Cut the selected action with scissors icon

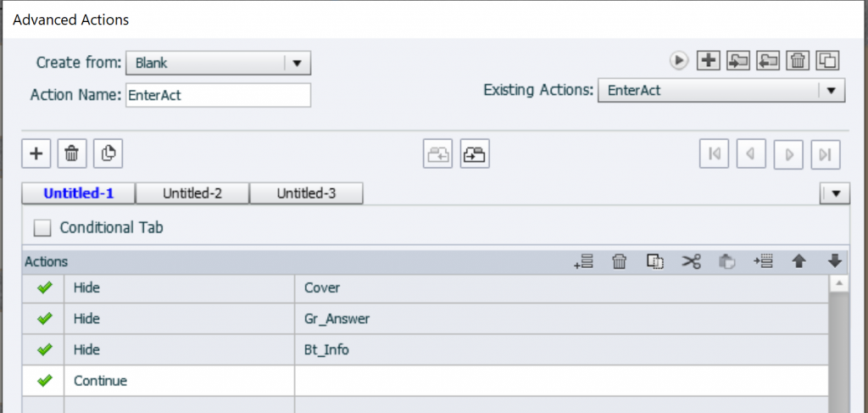tap(692, 262)
